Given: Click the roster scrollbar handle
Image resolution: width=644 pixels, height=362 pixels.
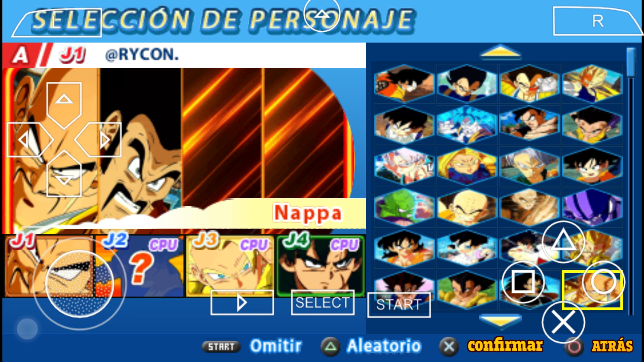Looking at the screenshot, I should tap(631, 62).
